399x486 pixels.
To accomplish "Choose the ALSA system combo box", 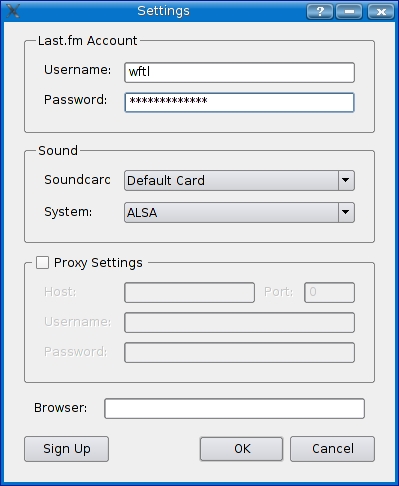I will (239, 212).
